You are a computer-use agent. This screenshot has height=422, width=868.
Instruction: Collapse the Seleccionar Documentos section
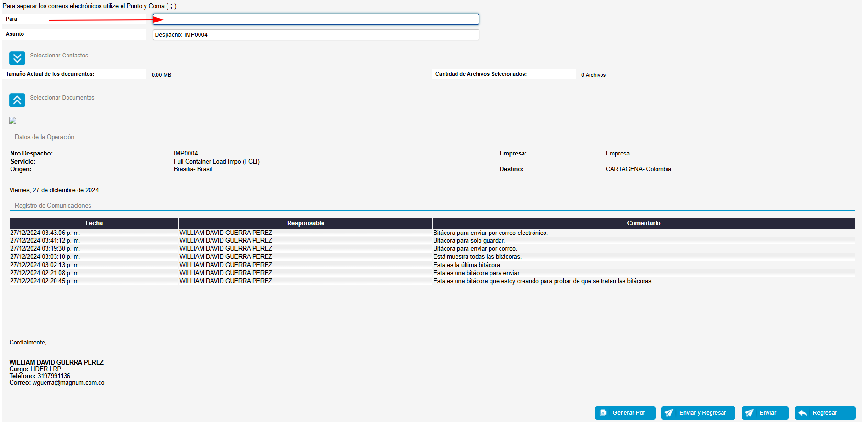point(17,100)
